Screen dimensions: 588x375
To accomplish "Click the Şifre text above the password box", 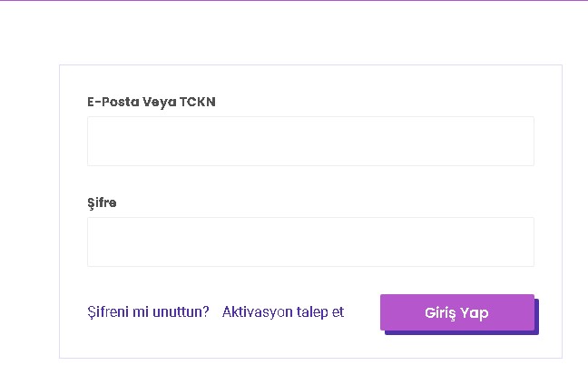I will 102,202.
